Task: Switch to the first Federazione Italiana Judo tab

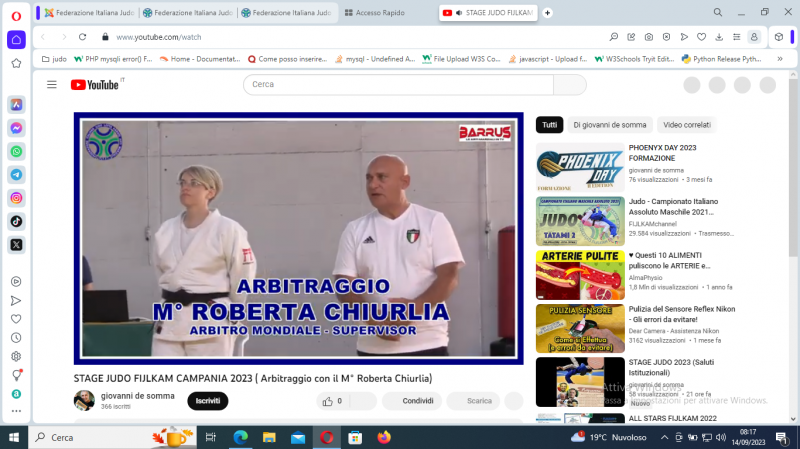Action: (89, 13)
